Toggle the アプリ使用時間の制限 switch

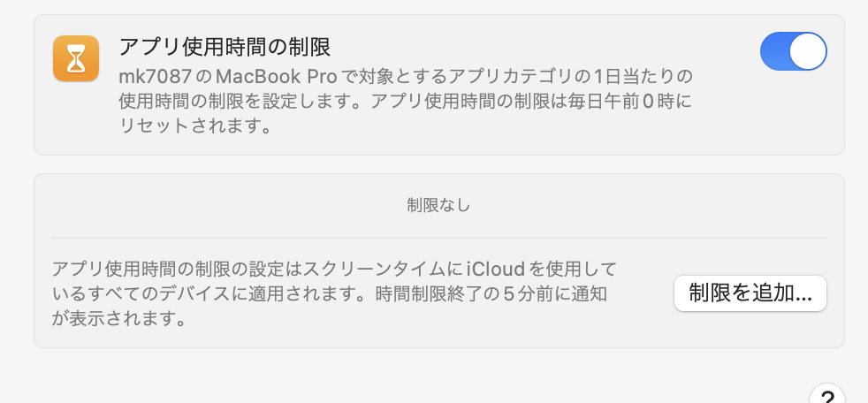tap(793, 51)
